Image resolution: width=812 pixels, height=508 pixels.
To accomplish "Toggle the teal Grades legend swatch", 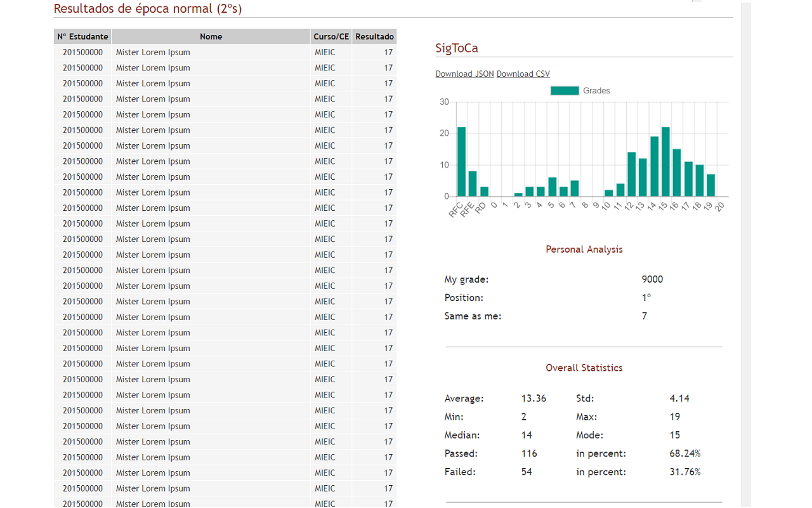I will coord(565,91).
